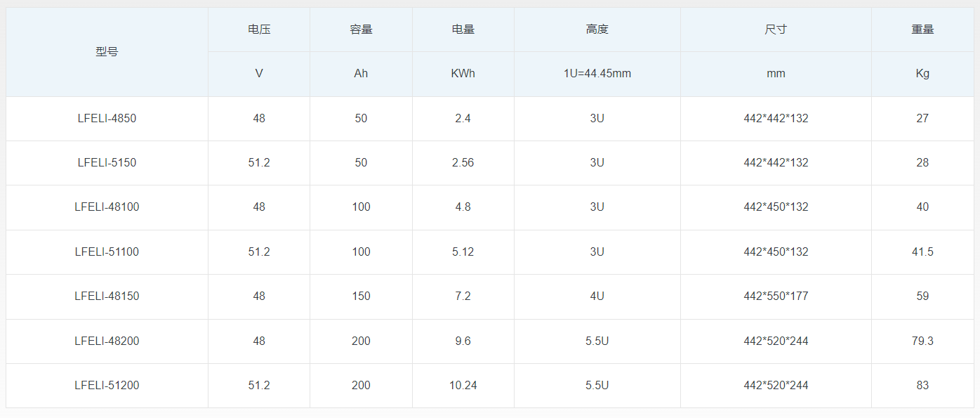Select the LFELI-51200 row label
The height and width of the screenshot is (418, 980).
tap(107, 385)
